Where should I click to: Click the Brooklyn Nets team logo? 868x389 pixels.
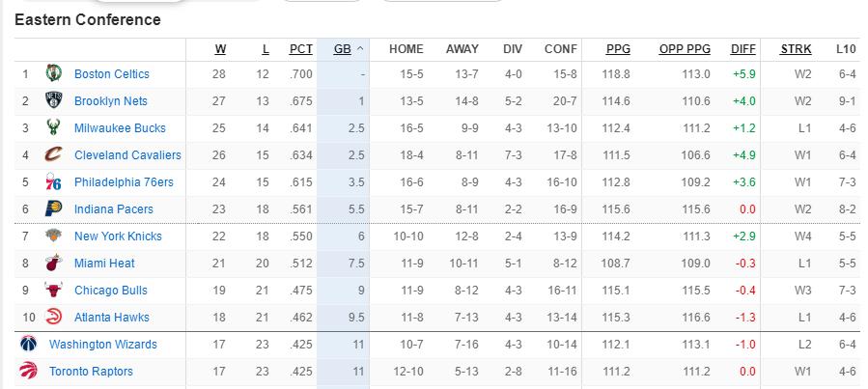click(53, 101)
